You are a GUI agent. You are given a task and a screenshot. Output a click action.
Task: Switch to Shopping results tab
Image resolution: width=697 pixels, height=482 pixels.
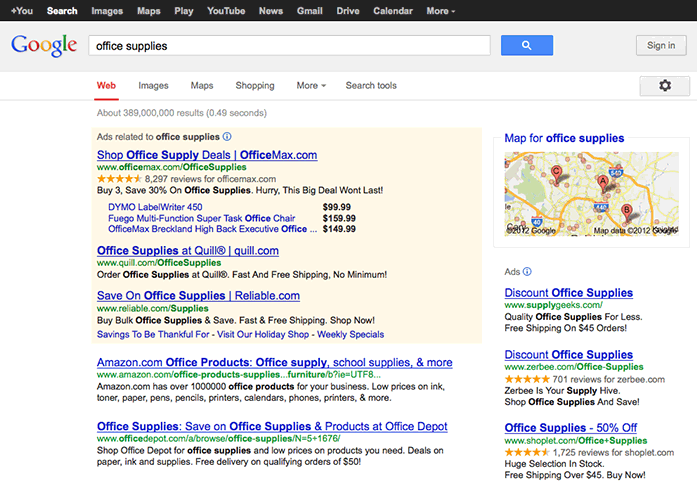[255, 85]
